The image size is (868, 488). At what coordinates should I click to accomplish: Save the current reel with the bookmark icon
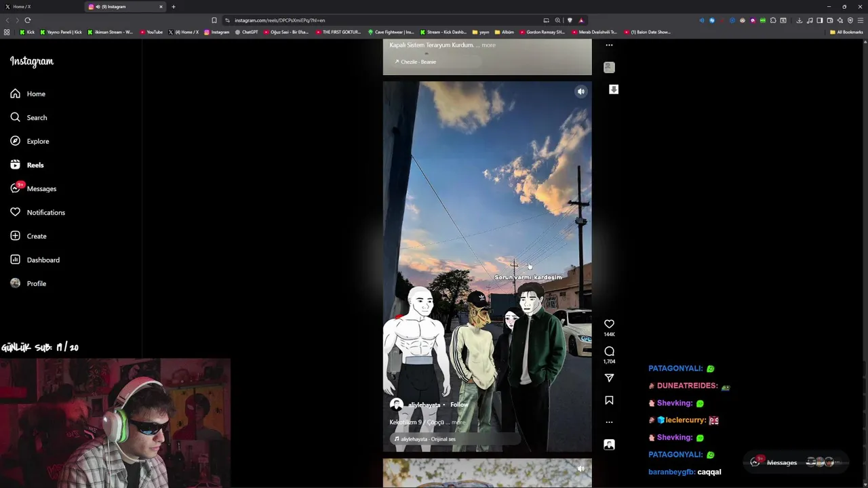tap(609, 401)
